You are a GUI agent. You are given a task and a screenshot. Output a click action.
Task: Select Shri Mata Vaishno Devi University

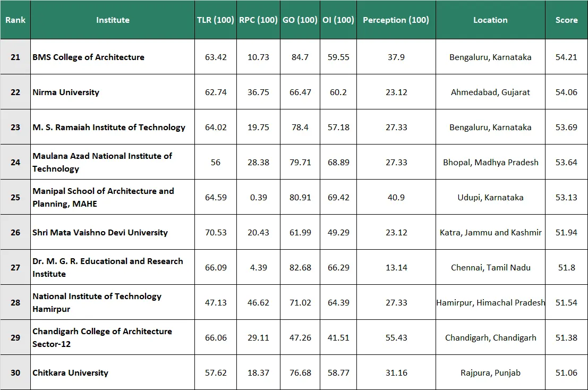pos(100,232)
